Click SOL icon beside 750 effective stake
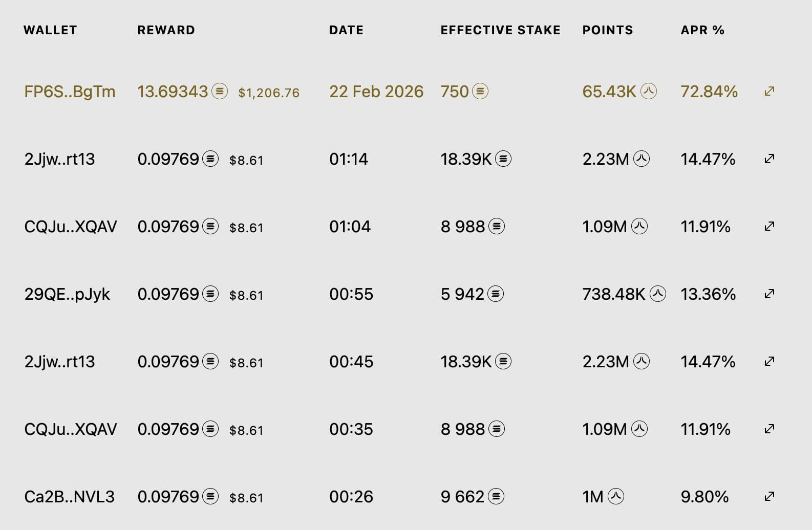The height and width of the screenshot is (530, 812). [480, 92]
